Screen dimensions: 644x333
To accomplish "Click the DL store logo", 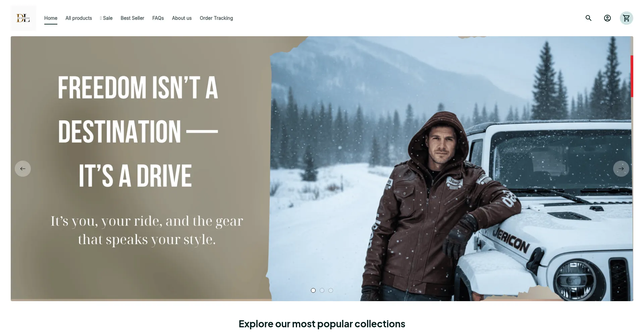I will click(x=23, y=18).
